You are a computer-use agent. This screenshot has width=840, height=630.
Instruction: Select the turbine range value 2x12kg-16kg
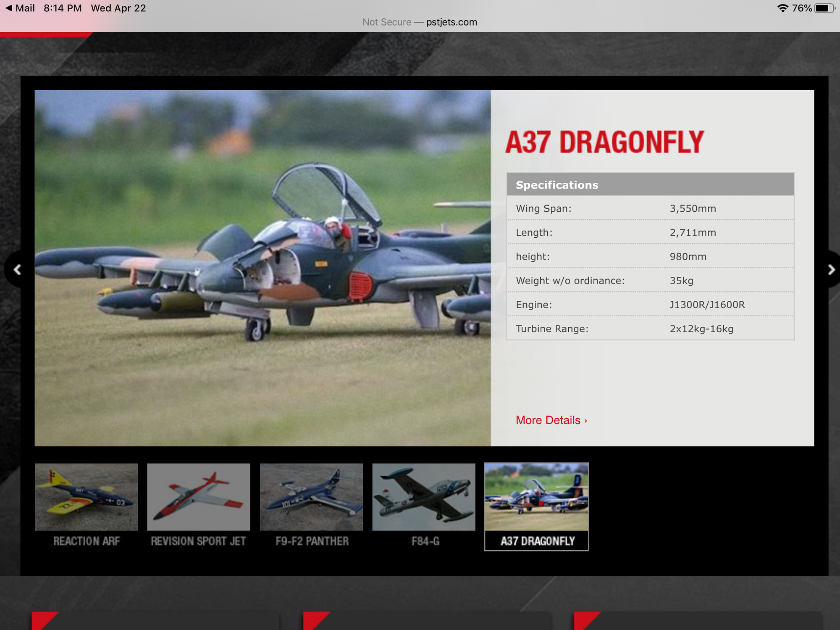click(701, 328)
